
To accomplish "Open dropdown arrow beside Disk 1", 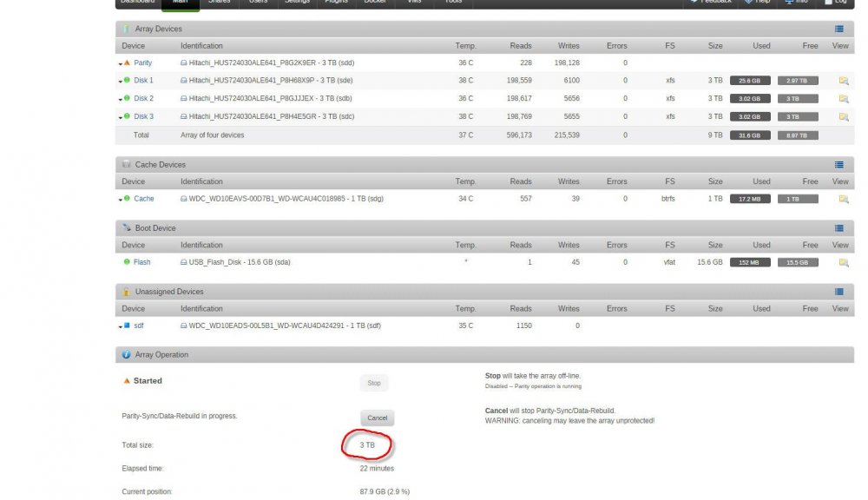I will pos(120,82).
